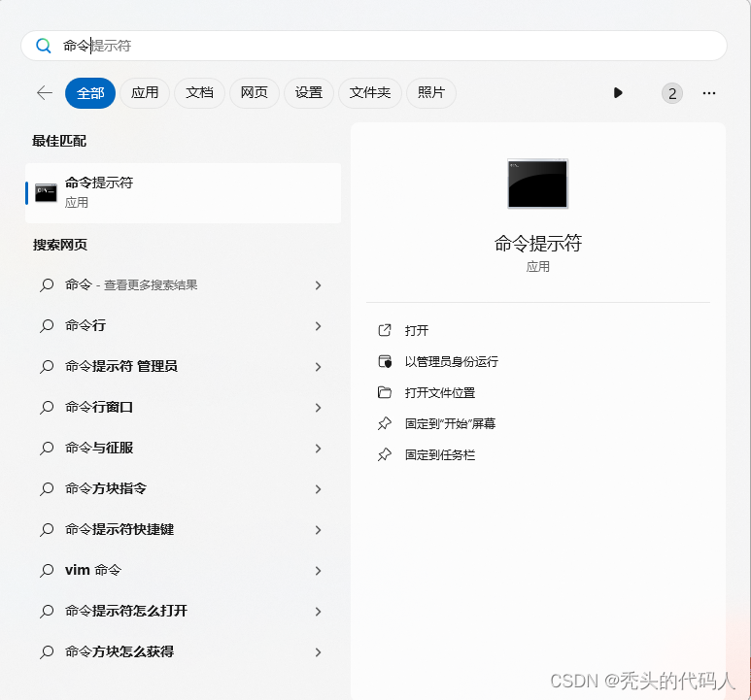Click the open-external icon beside 打开
This screenshot has height=700, width=751.
tap(385, 330)
